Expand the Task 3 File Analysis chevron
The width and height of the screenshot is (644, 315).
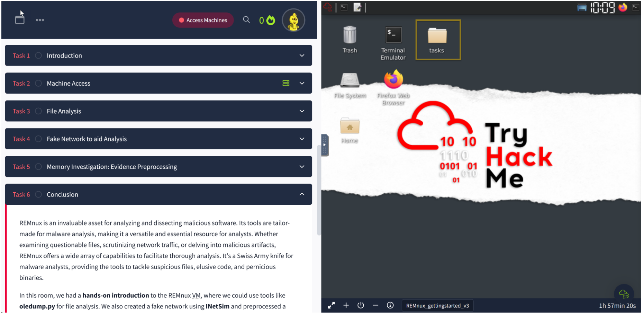coord(302,111)
